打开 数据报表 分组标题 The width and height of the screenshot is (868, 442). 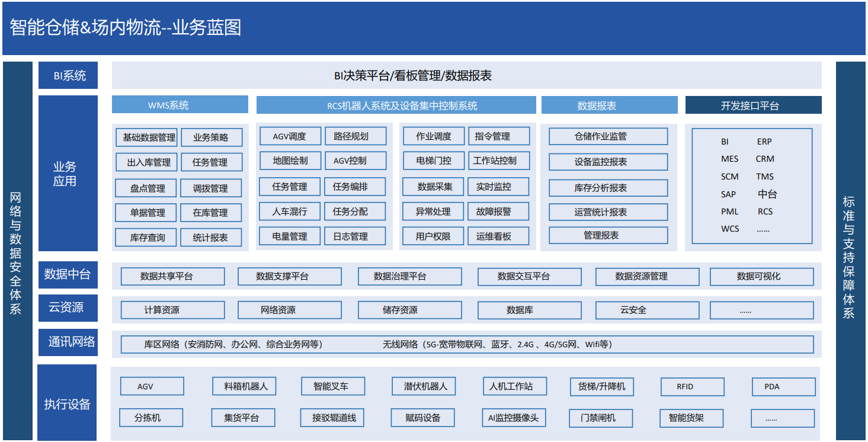point(608,105)
